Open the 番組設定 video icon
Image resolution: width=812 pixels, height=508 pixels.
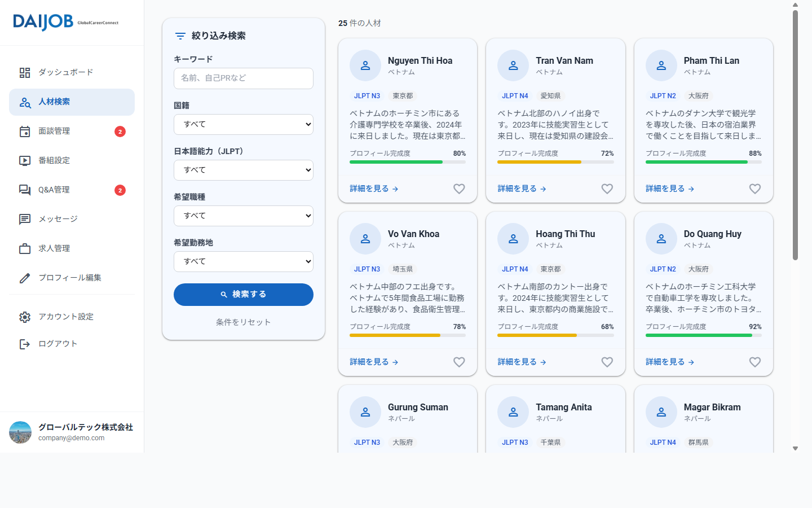click(x=25, y=160)
